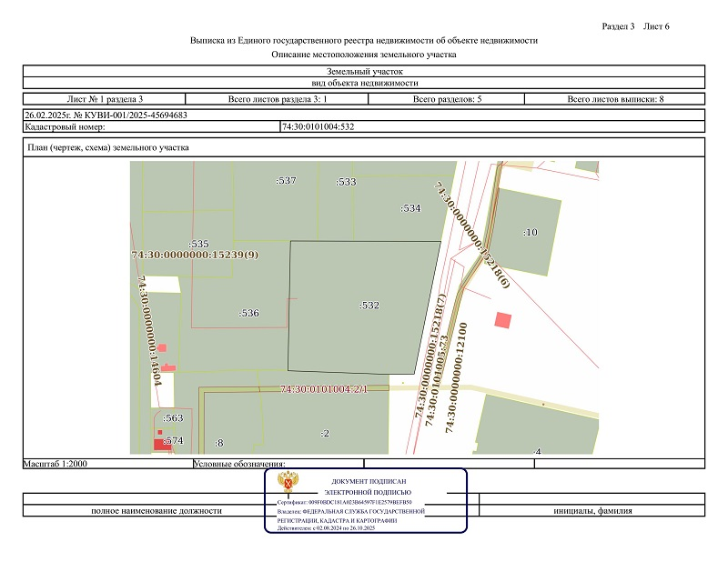Click the certificate number line in stamp
This screenshot has height=562, width=728.
click(x=345, y=502)
